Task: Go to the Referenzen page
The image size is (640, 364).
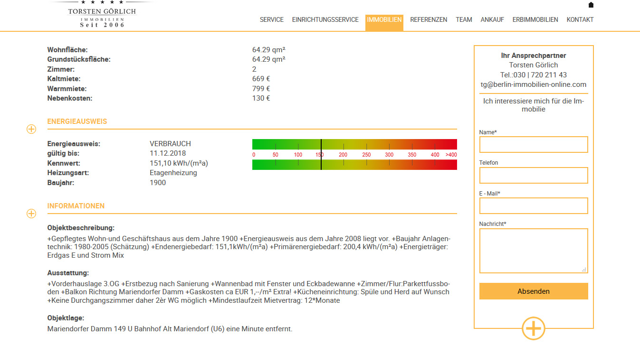Action: tap(429, 20)
